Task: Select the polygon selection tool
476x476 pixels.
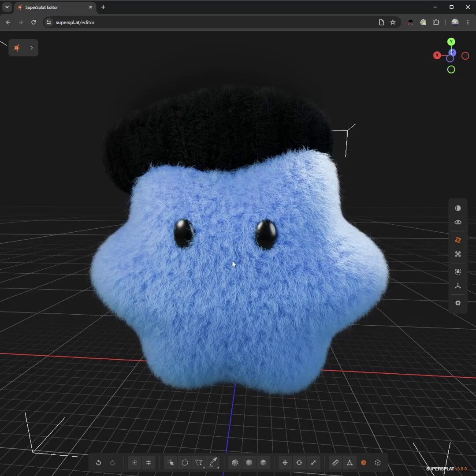Action: (x=199, y=462)
